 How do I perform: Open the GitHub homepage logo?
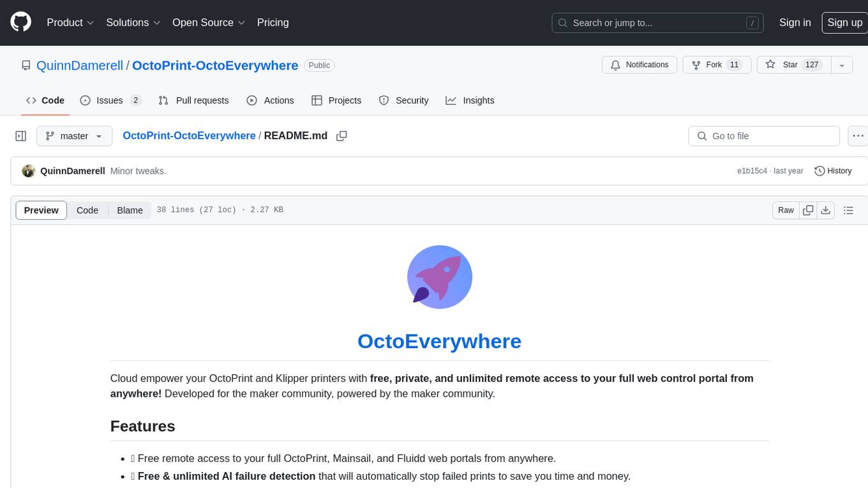[21, 22]
